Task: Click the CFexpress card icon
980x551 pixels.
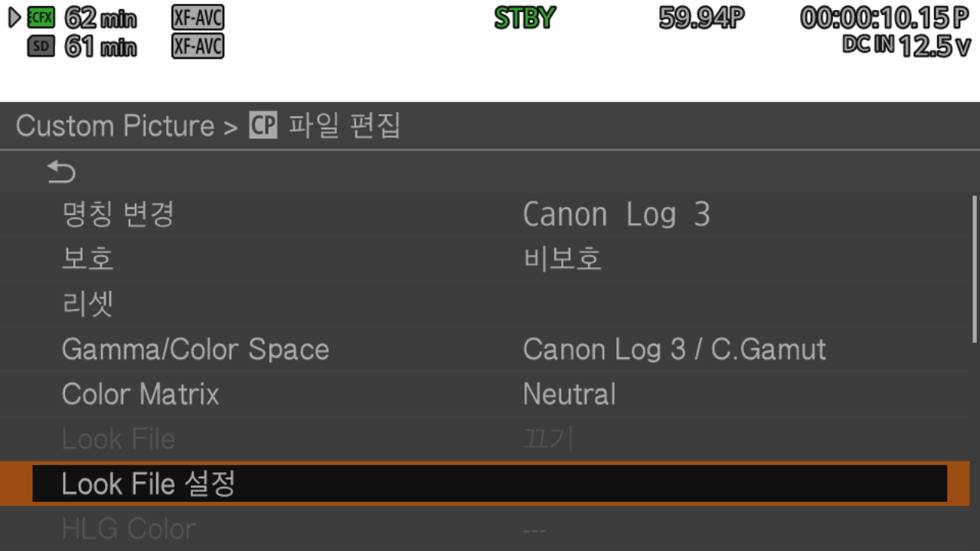Action: (41, 18)
